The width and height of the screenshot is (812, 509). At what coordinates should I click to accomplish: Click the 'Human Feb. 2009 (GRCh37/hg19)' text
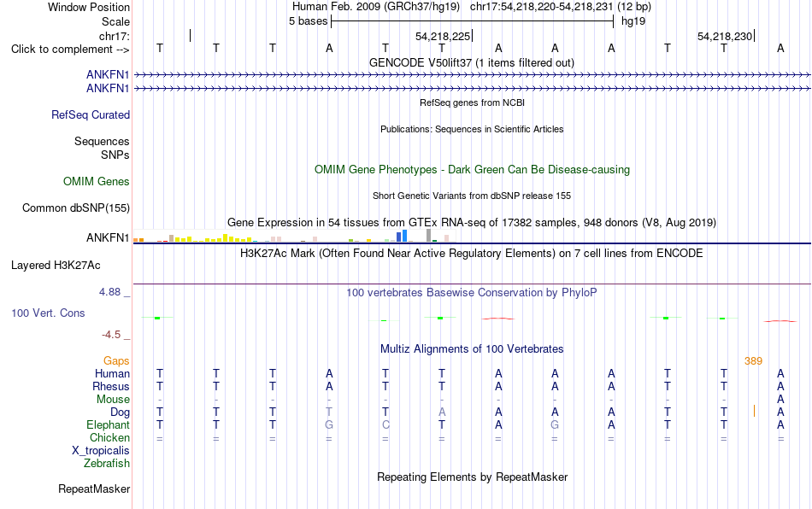[375, 7]
